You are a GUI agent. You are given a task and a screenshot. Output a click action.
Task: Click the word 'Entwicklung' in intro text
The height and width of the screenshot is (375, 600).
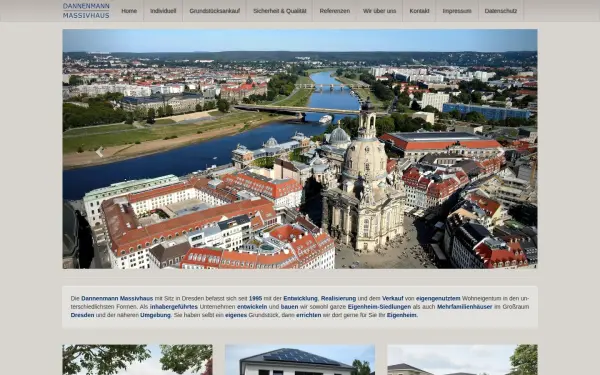tap(300, 298)
